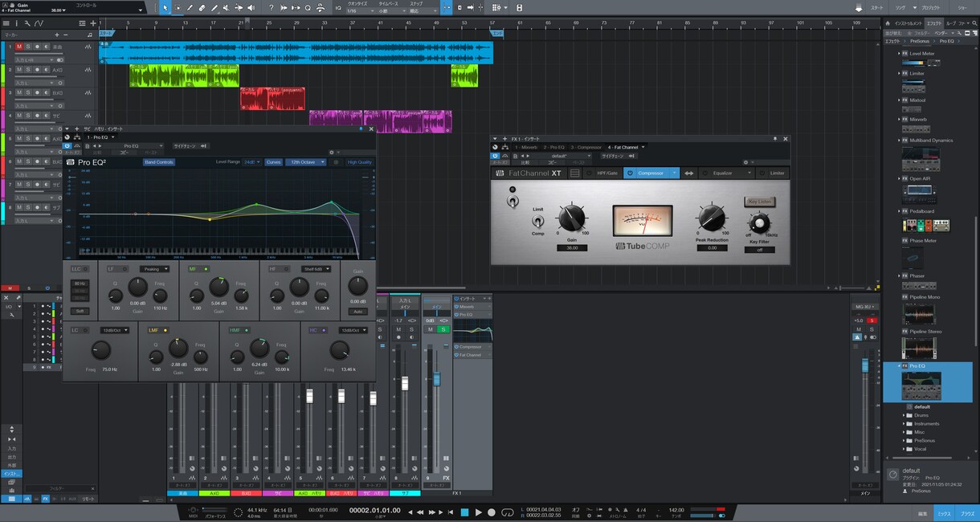This screenshot has height=522, width=980.
Task: Click the Curves button in Pro EQ
Action: 274,162
